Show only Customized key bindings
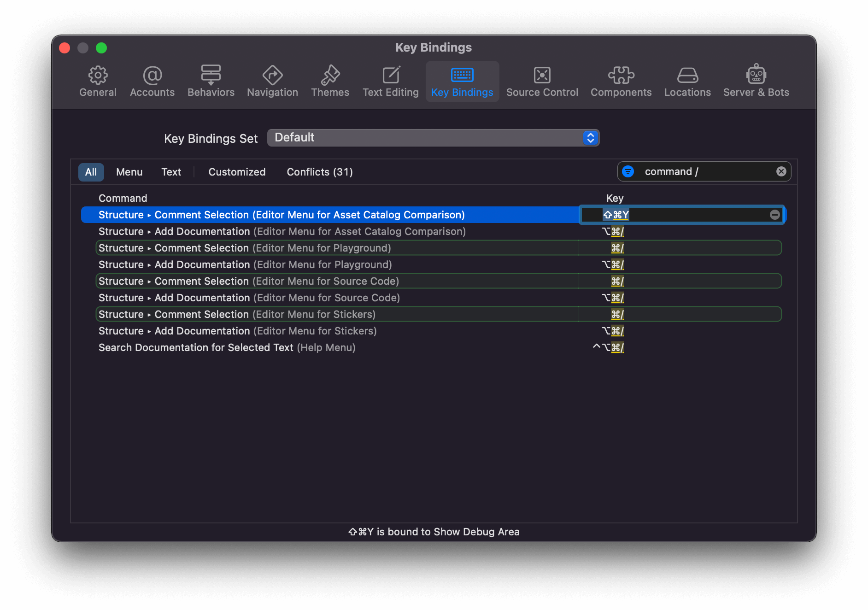Viewport: 868px width, 610px height. pos(237,172)
